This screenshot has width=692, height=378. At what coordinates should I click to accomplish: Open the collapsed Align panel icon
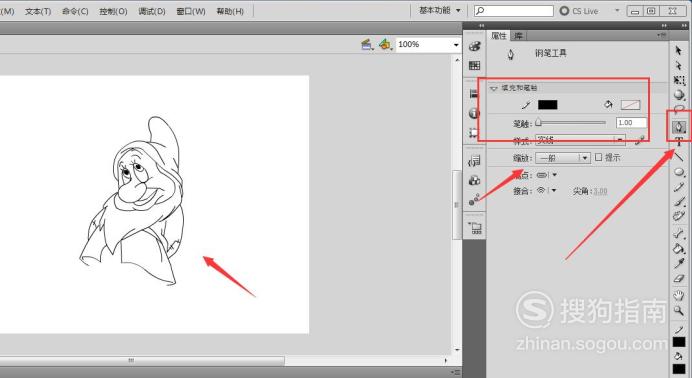pyautogui.click(x=474, y=94)
